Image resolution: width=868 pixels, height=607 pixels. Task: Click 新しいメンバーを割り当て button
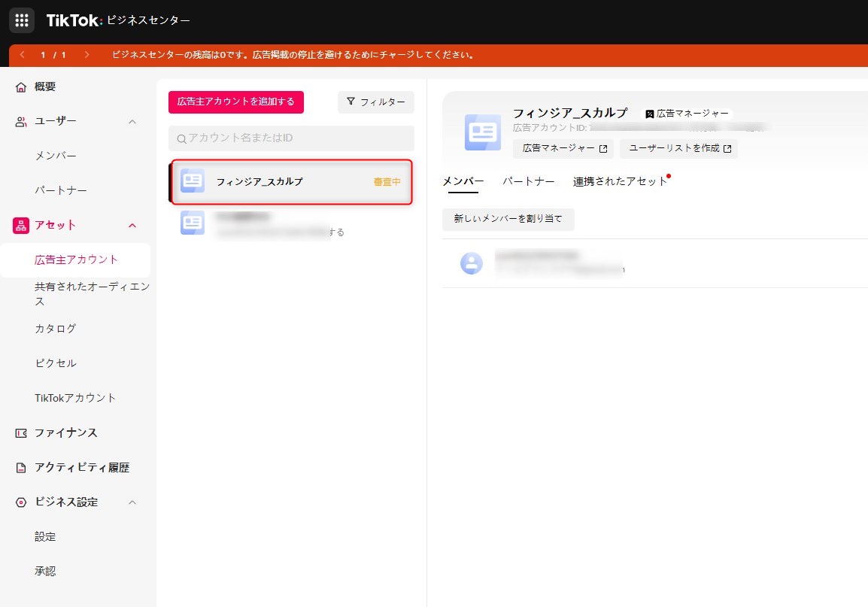pos(508,219)
